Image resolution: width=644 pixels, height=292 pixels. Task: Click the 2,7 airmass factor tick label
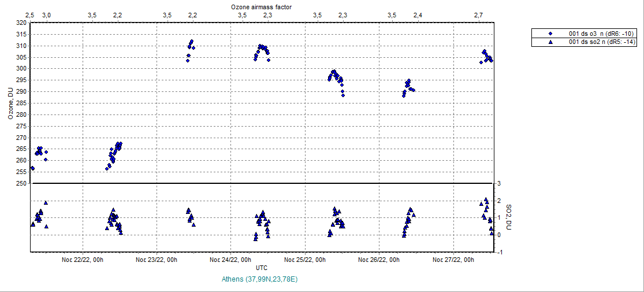pyautogui.click(x=478, y=14)
